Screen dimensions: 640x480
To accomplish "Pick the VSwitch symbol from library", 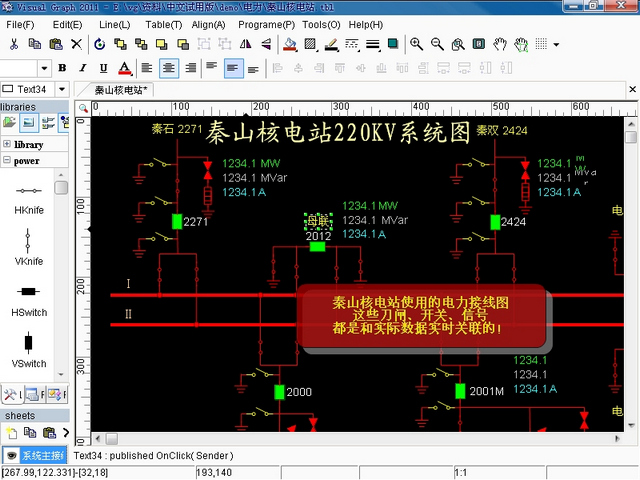I will pos(28,343).
